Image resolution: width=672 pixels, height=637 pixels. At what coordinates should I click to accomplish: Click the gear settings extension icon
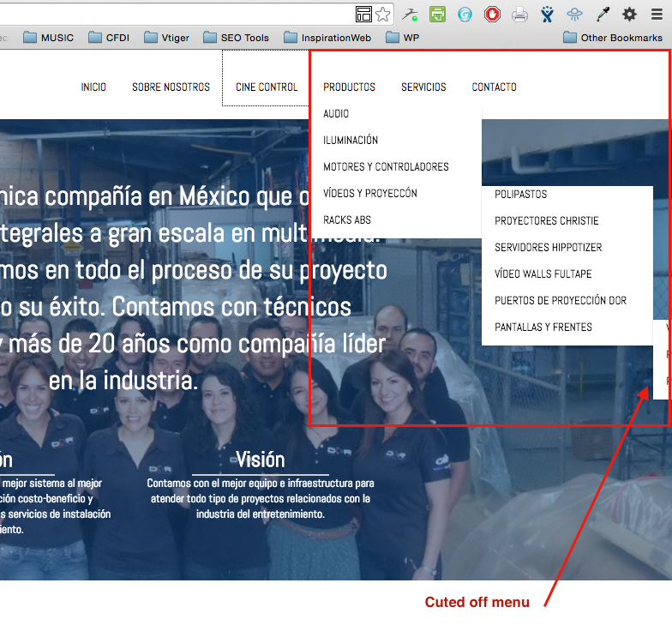point(629,14)
